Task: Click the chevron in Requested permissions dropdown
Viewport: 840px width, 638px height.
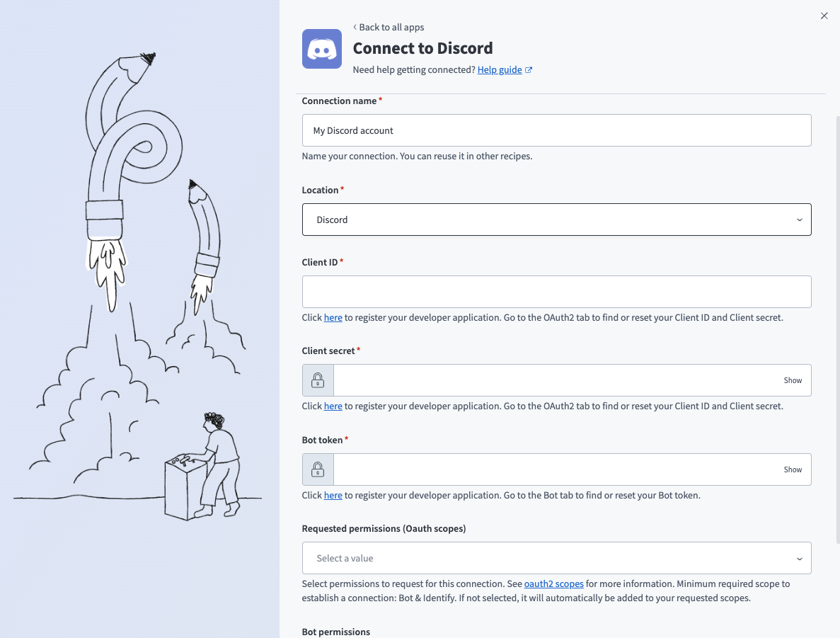Action: [x=799, y=559]
